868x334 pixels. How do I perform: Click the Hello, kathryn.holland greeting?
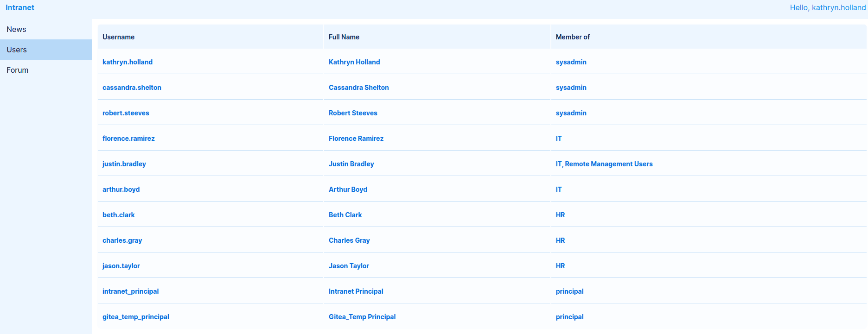[x=828, y=7]
